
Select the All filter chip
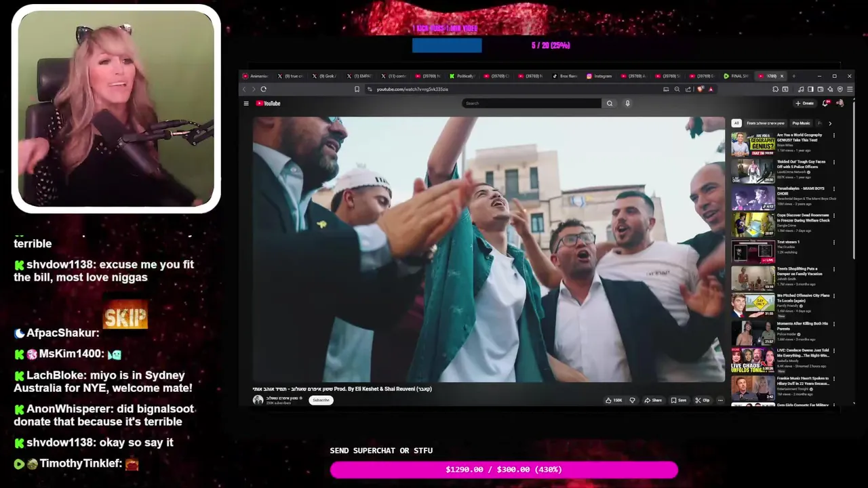click(736, 123)
